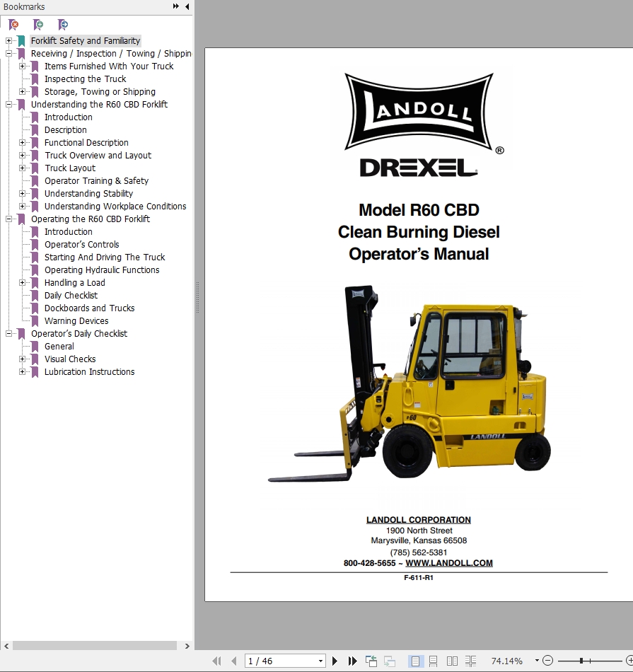Click the zoom out minus button
The image size is (633, 672).
[x=547, y=661]
